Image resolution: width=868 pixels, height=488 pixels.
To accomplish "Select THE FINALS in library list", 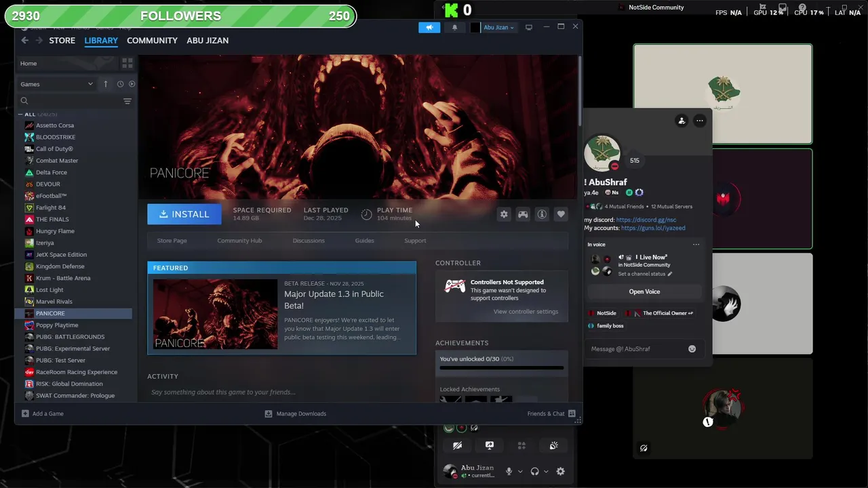I will pos(52,220).
